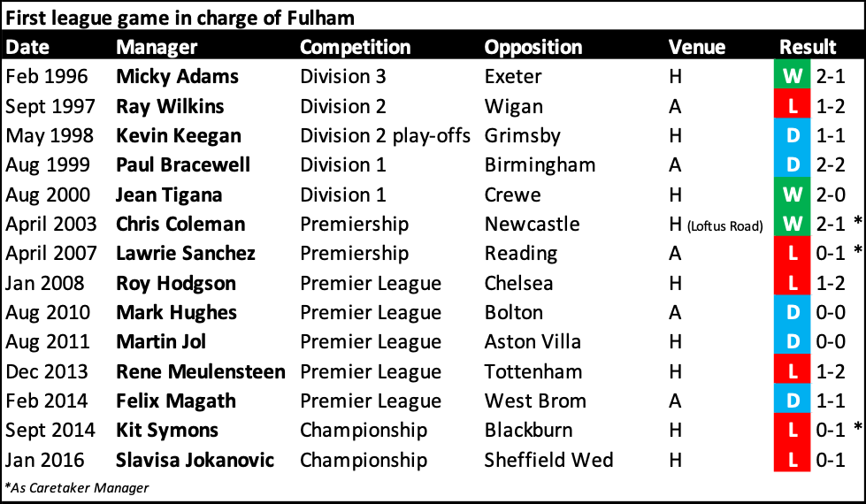Select the Manager column header
The width and height of the screenshot is (866, 504).
pos(157,47)
